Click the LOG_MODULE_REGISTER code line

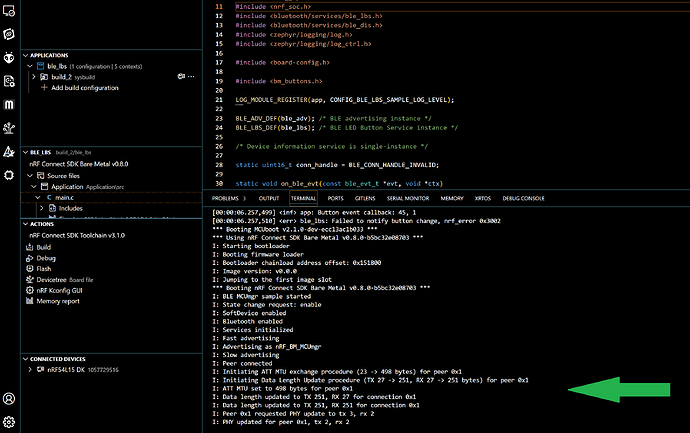coord(345,100)
